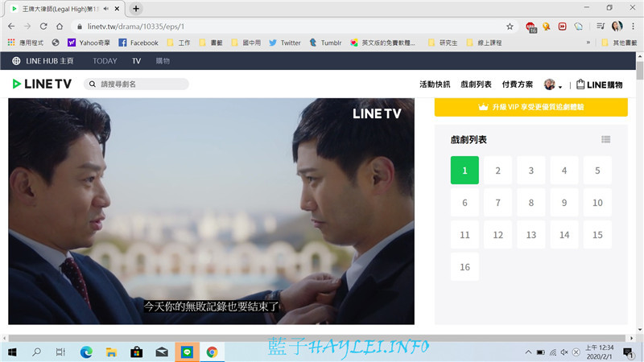Expand the user avatar dropdown
The width and height of the screenshot is (644, 362).
tap(553, 84)
